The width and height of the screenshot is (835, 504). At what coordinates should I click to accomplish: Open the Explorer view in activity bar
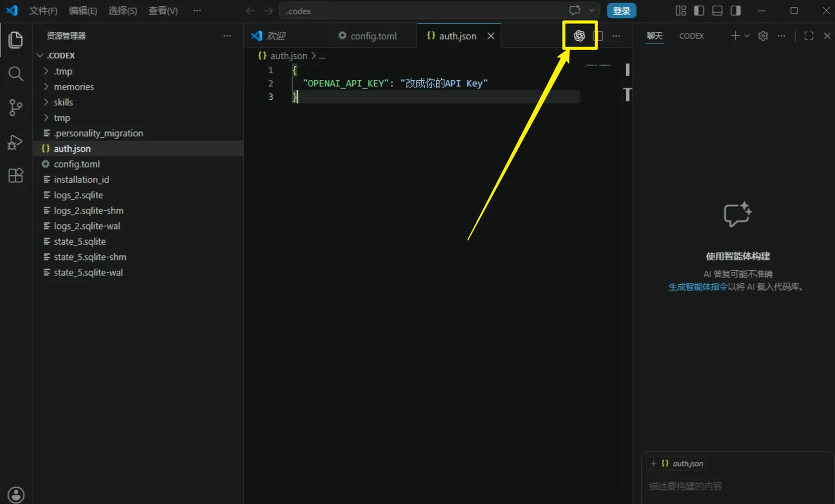[16, 40]
